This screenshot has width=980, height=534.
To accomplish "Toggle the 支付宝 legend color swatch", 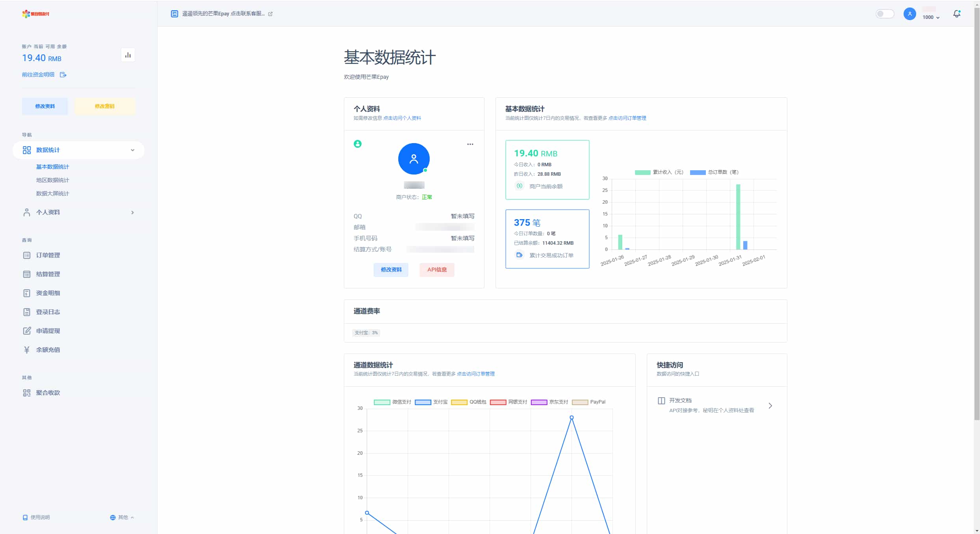I will (x=423, y=402).
